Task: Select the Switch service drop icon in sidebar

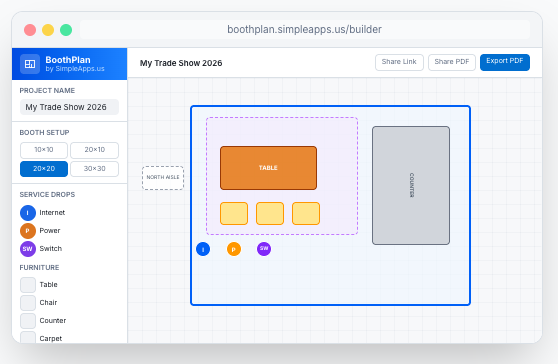Action: point(28,249)
